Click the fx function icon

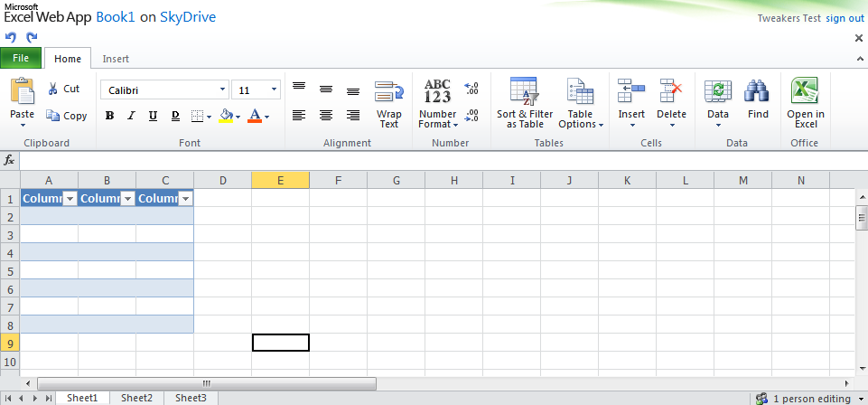tap(9, 160)
